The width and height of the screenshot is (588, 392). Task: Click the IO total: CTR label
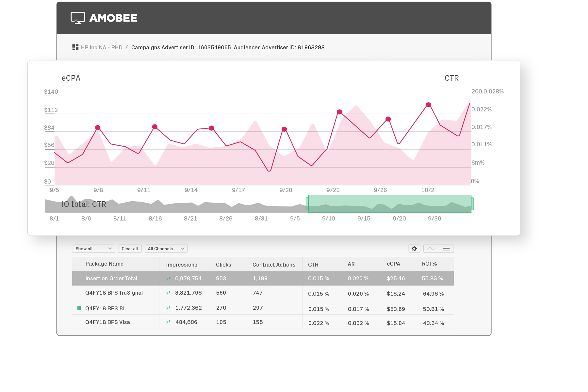click(84, 204)
